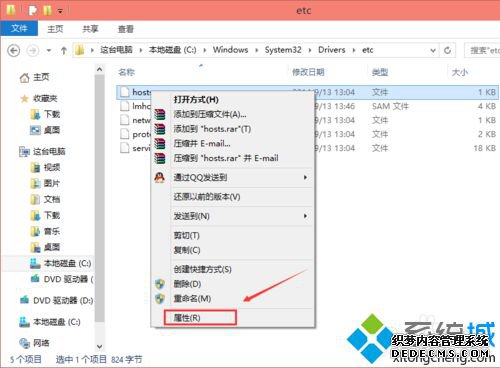
Task: Click the etc breadcrumb
Action: [368, 50]
